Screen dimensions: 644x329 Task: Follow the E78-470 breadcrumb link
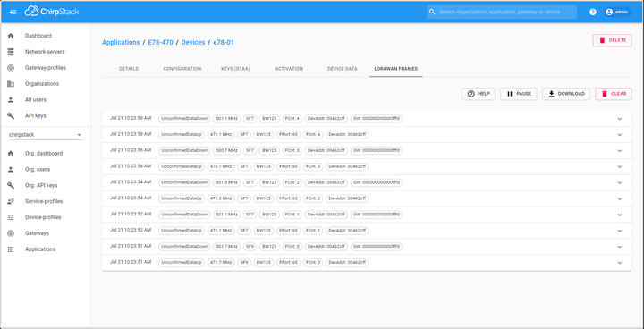161,42
